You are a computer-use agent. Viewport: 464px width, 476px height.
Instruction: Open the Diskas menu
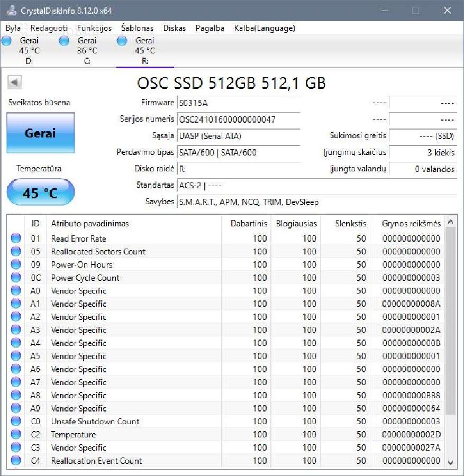click(174, 28)
